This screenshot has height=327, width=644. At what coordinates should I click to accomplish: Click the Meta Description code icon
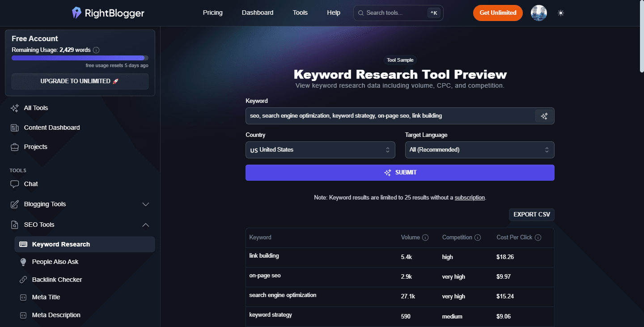(23, 315)
